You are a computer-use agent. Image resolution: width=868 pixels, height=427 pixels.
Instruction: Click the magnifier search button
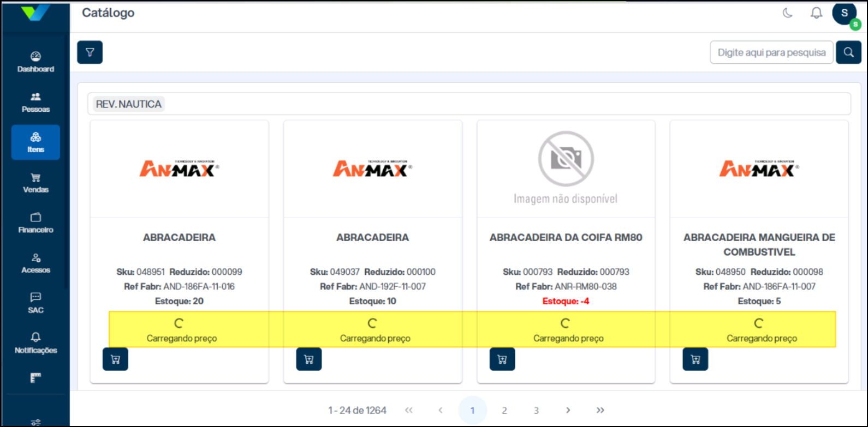(848, 52)
